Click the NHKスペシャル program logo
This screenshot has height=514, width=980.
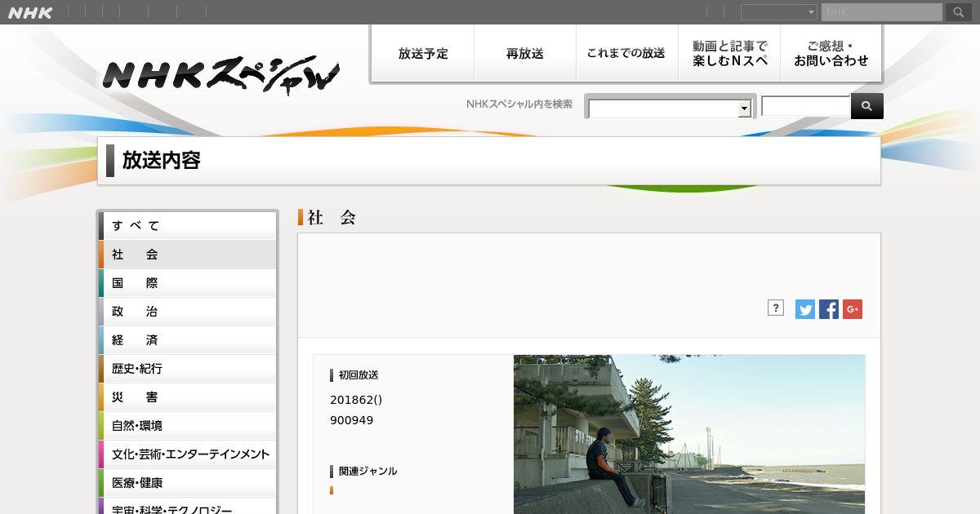220,74
